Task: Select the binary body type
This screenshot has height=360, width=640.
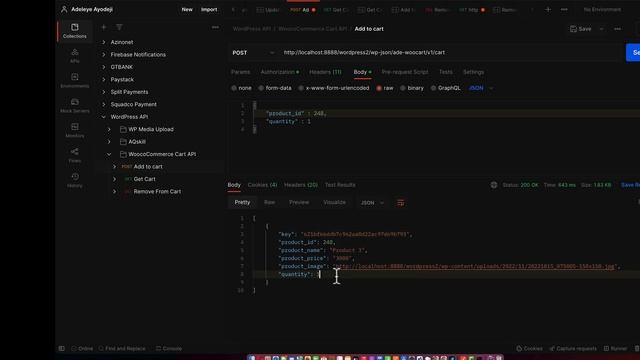Action: (402, 88)
